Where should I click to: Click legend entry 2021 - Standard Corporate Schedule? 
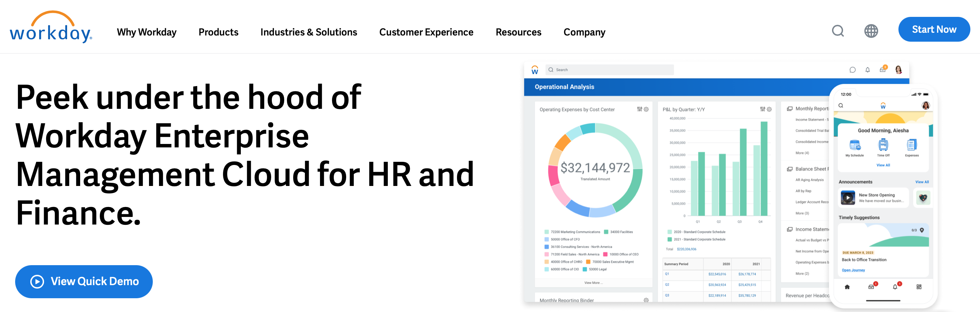696,240
